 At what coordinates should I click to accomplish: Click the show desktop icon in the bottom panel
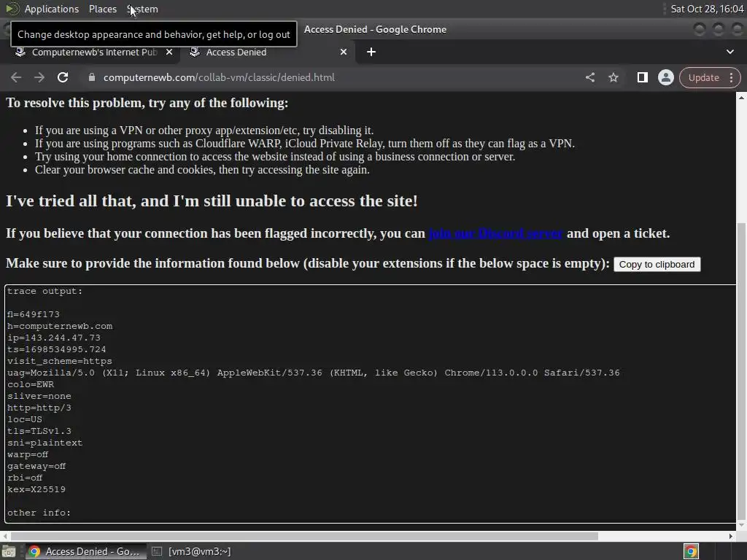9,551
